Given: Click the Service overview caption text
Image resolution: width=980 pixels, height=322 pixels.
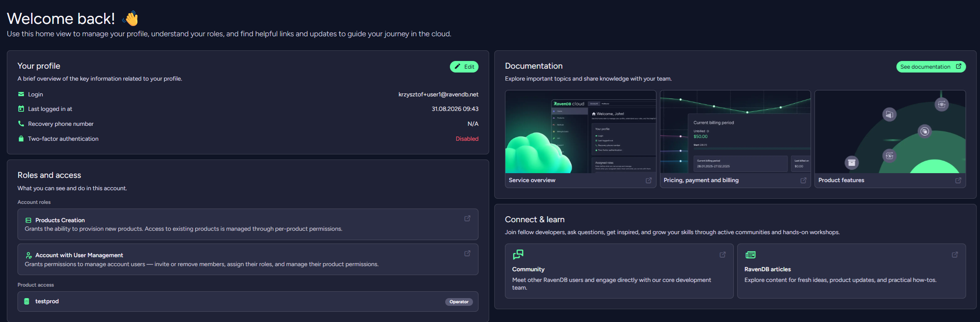Looking at the screenshot, I should 532,180.
